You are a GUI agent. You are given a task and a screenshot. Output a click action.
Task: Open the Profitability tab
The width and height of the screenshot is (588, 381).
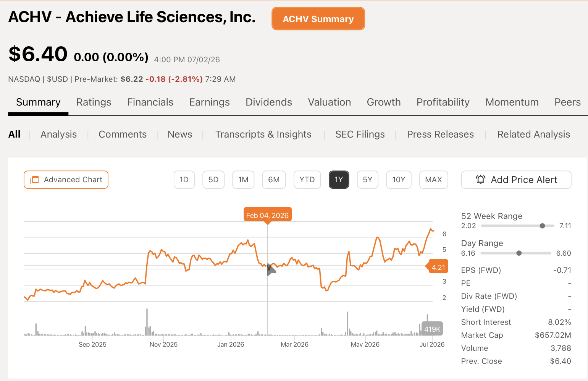(443, 102)
